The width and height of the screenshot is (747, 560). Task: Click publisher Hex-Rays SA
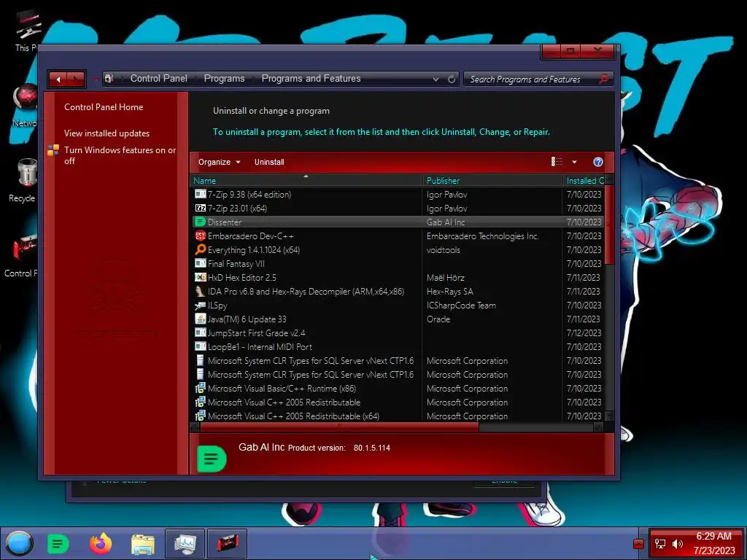coord(449,291)
